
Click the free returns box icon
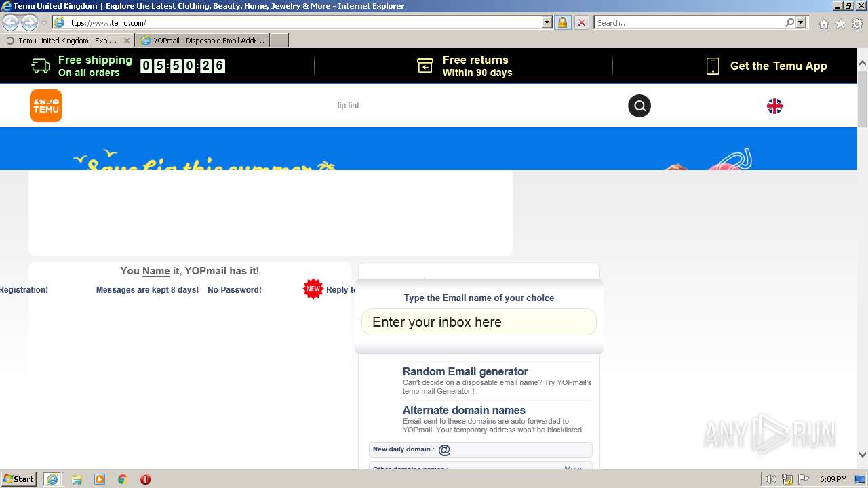pyautogui.click(x=425, y=66)
